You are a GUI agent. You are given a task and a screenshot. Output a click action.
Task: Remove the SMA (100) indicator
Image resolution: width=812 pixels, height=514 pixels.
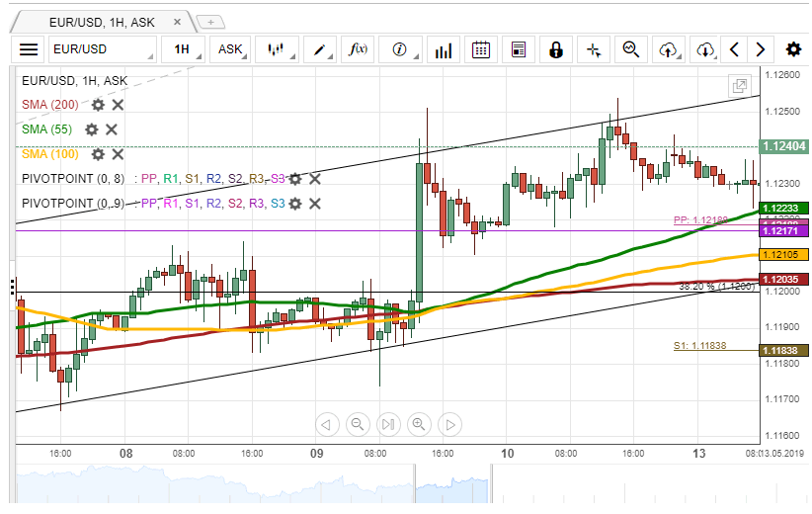pyautogui.click(x=119, y=154)
